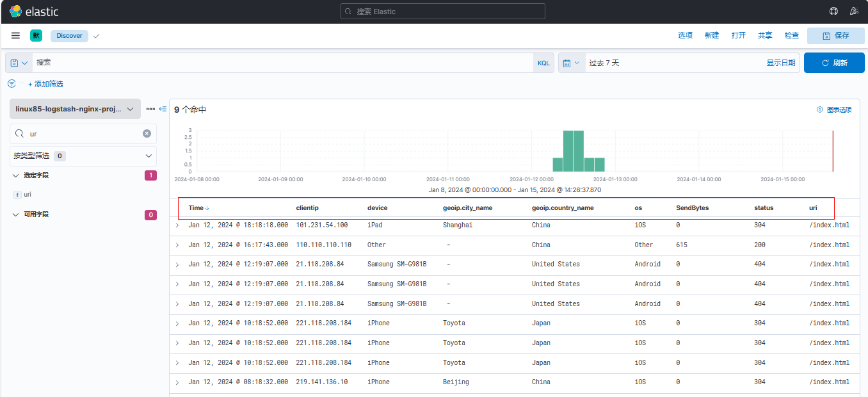Open the calendar quick date picker
This screenshot has width=868, height=397.
pyautogui.click(x=571, y=63)
